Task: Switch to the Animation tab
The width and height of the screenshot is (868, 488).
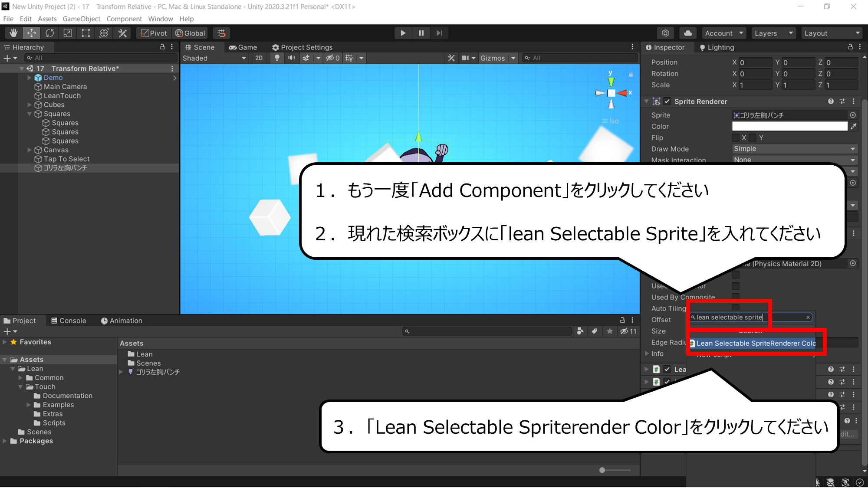Action: point(122,321)
